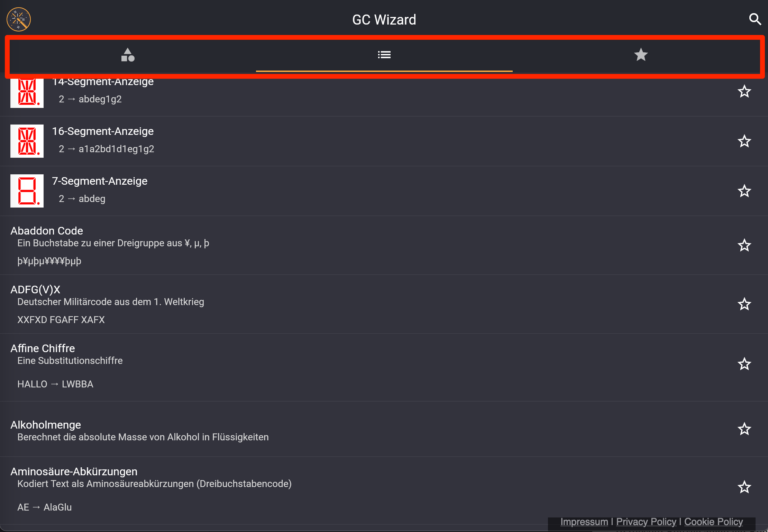This screenshot has width=768, height=532.
Task: Click the 14-Segment-Anzeige display icon
Action: 27,92
